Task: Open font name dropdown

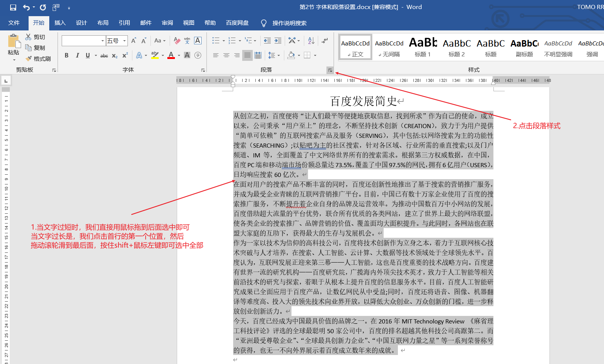Action: click(103, 41)
